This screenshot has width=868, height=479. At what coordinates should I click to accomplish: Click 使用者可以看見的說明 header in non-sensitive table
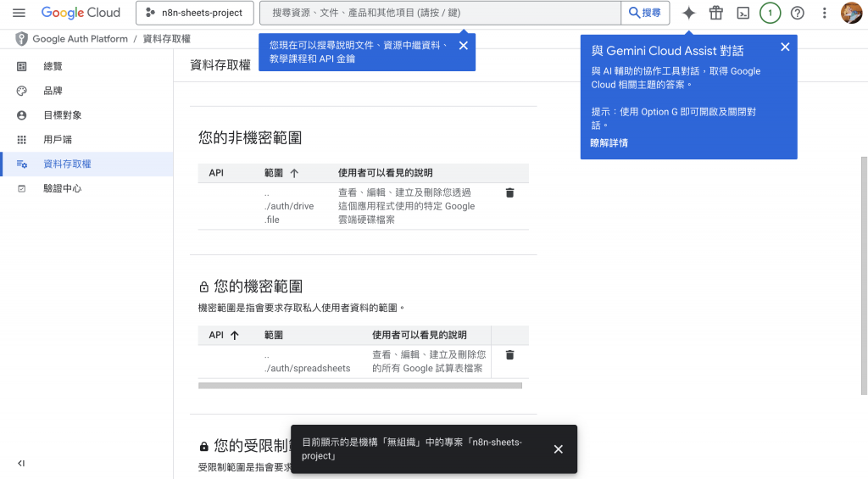click(x=386, y=173)
